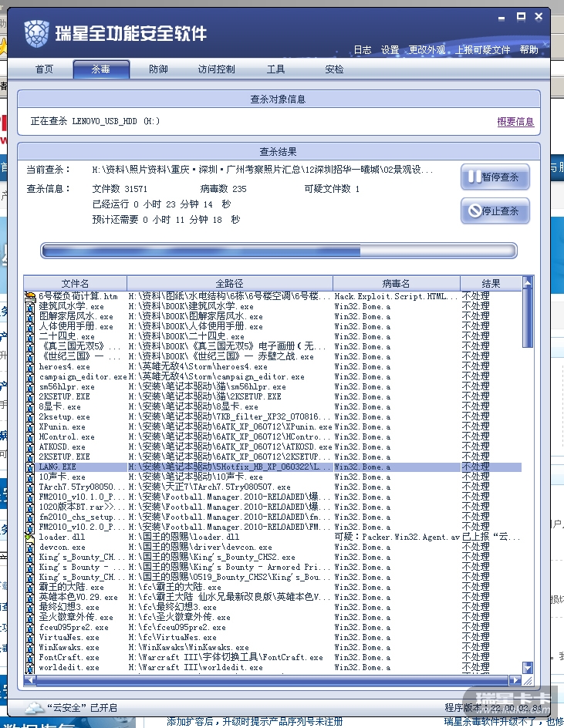Click the 人体使用手册.exe file name
This screenshot has width=564, height=728.
coord(76,326)
